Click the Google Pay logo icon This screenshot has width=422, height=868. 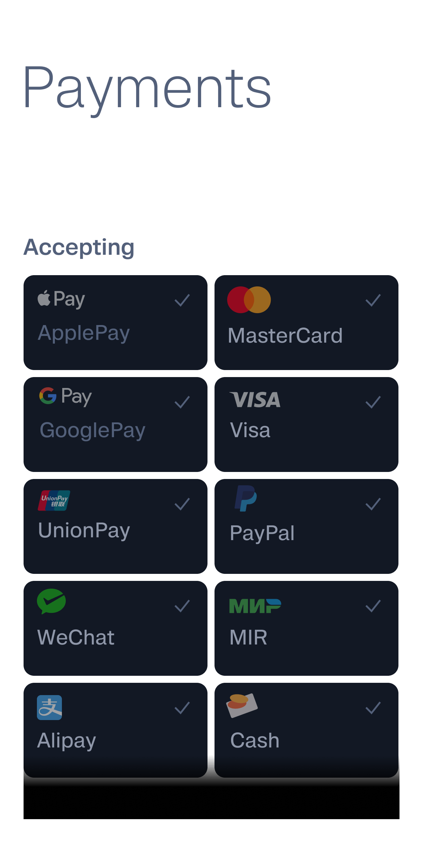coord(65,396)
